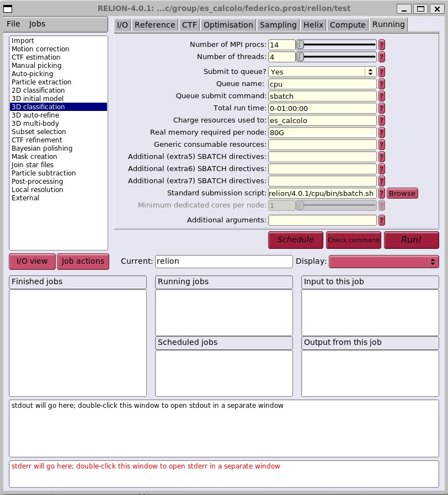Click the Number of MPI procs slider
Image resolution: width=448 pixels, height=495 pixels.
coord(337,45)
